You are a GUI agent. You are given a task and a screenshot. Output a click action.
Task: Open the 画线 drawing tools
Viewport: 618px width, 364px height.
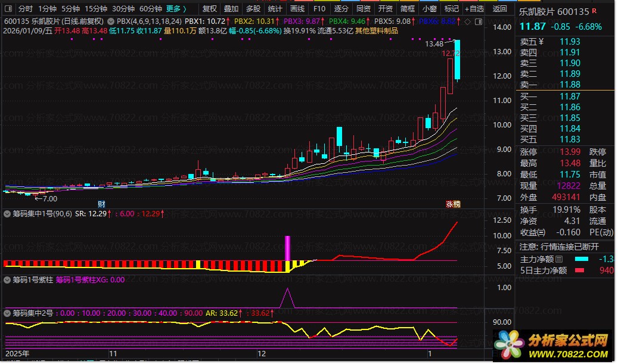pyautogui.click(x=297, y=9)
